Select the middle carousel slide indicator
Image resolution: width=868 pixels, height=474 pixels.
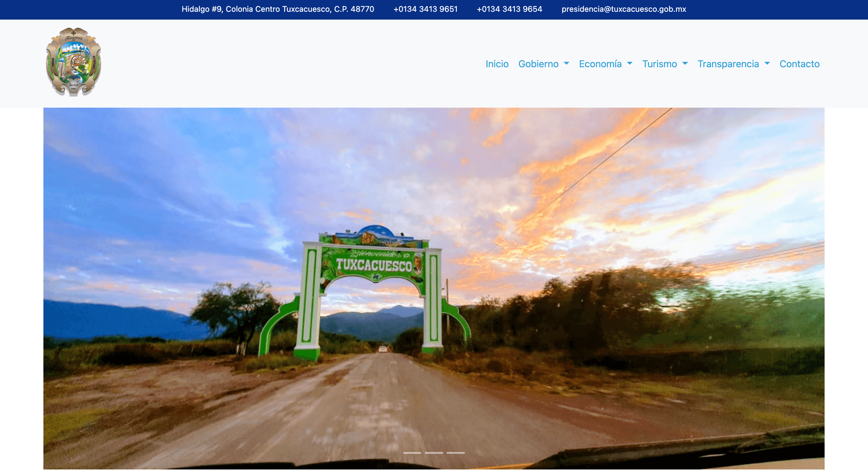[x=434, y=453]
